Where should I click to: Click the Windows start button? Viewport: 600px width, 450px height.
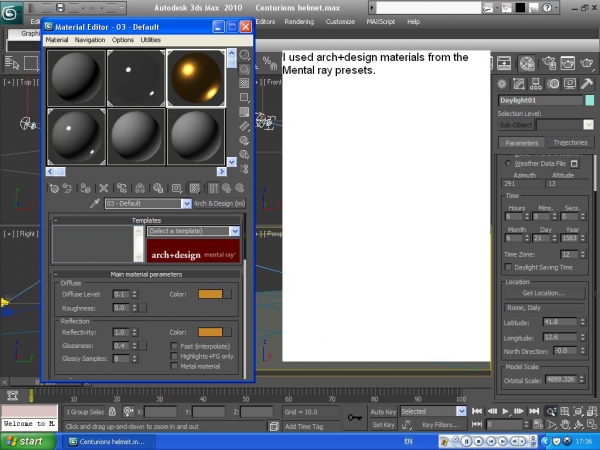[x=28, y=442]
